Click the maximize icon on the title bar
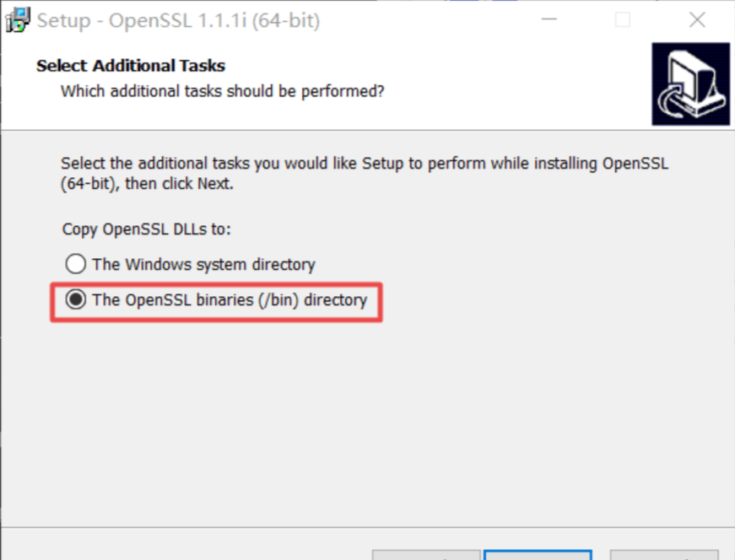This screenshot has height=560, width=735. point(623,19)
